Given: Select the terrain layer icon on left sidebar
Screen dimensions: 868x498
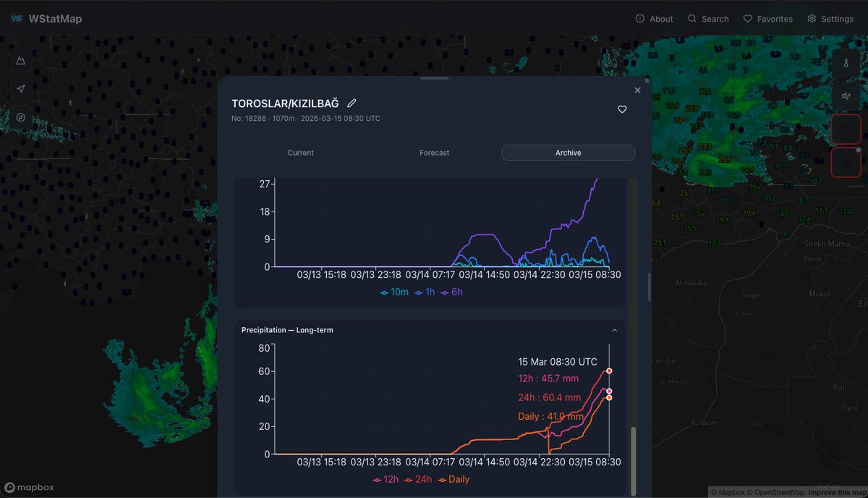Looking at the screenshot, I should click(x=20, y=61).
